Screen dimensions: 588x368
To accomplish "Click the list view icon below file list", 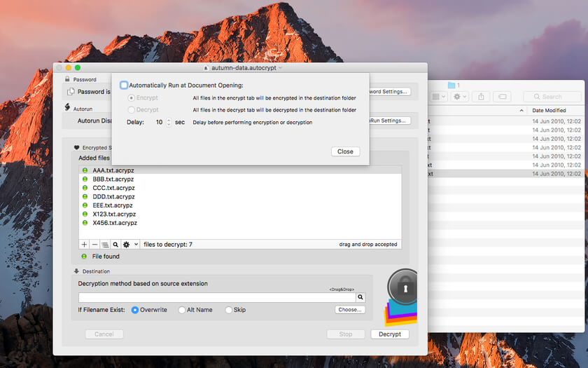I will tap(106, 245).
